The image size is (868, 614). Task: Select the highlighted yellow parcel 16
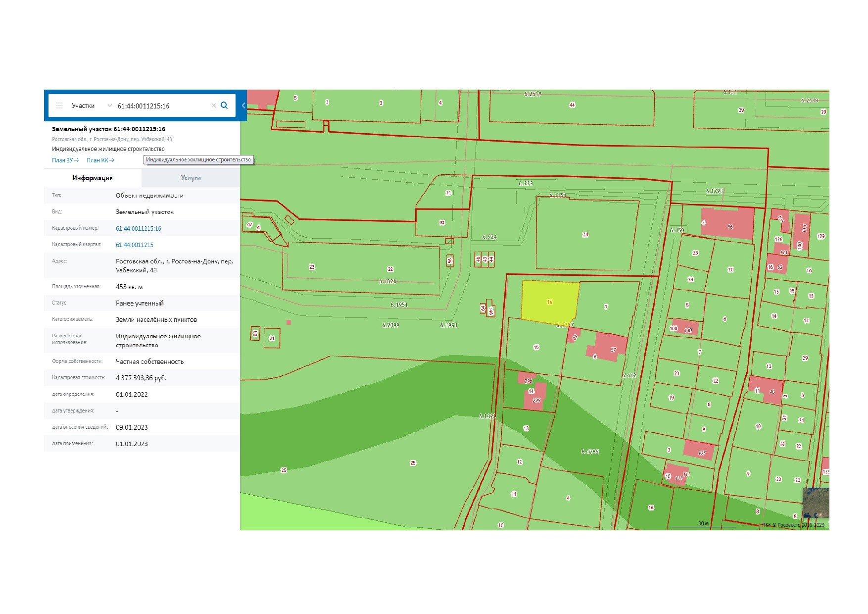pyautogui.click(x=549, y=302)
